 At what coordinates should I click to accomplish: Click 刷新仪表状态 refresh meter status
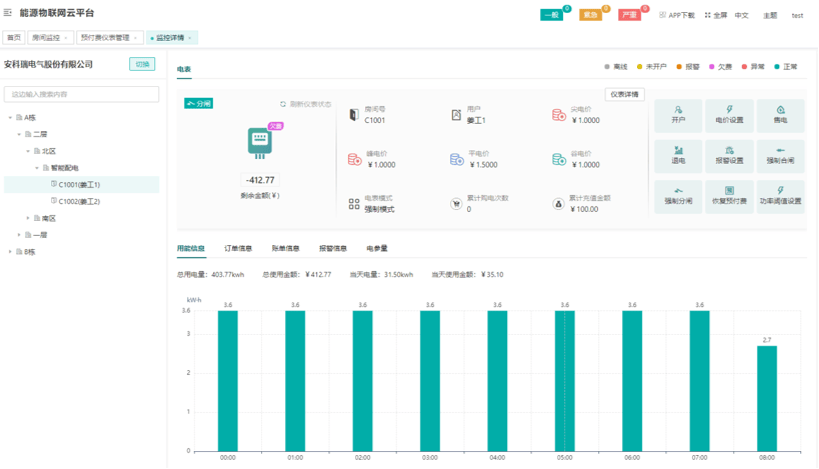(x=305, y=104)
